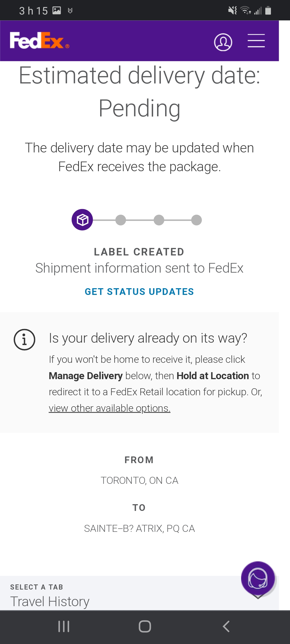
Task: Open the virtual assistant chat bubble
Action: pyautogui.click(x=258, y=578)
